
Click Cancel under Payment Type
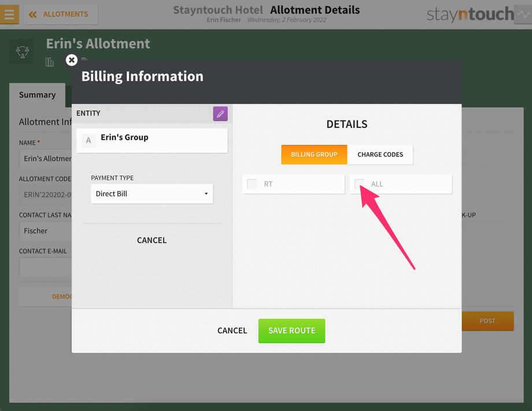152,240
